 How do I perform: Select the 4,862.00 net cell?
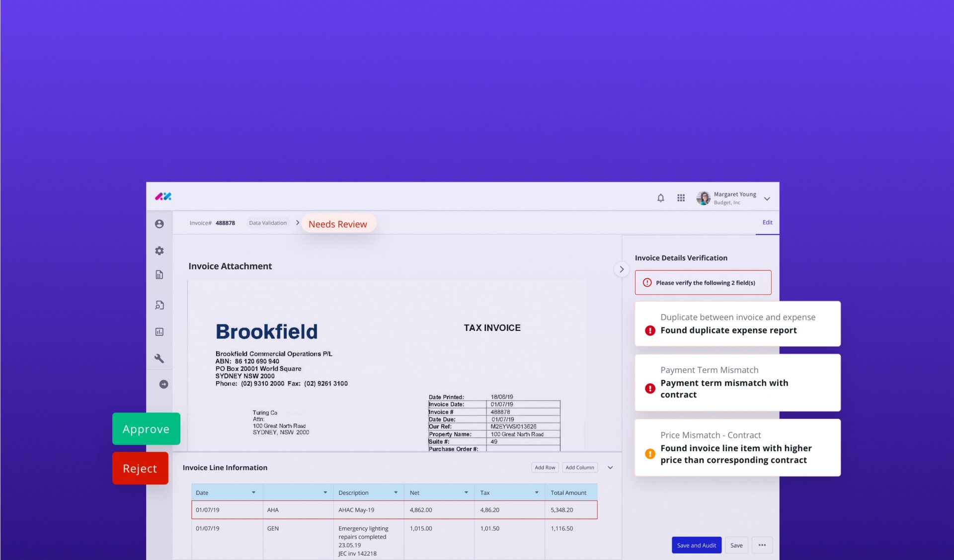[439, 510]
